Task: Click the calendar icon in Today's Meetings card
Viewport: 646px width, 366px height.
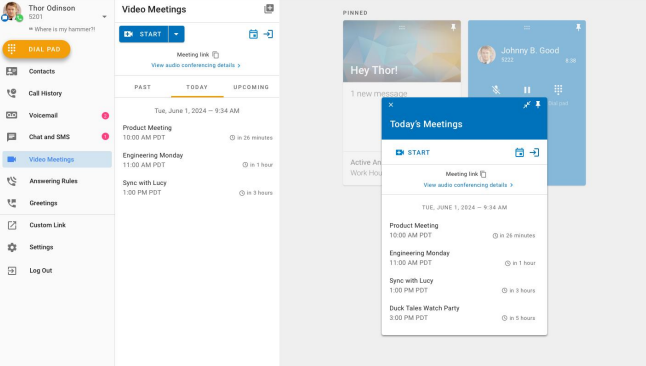Action: (x=520, y=152)
